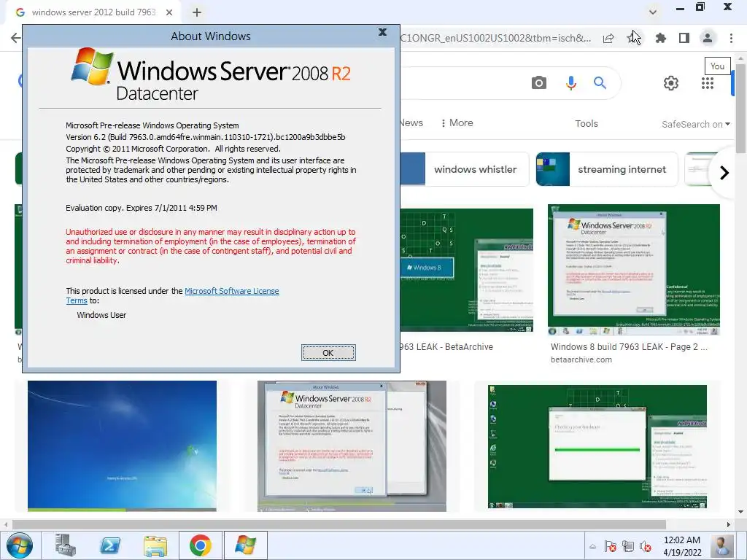Open Action Center flag icon
The image size is (747, 560).
(611, 546)
